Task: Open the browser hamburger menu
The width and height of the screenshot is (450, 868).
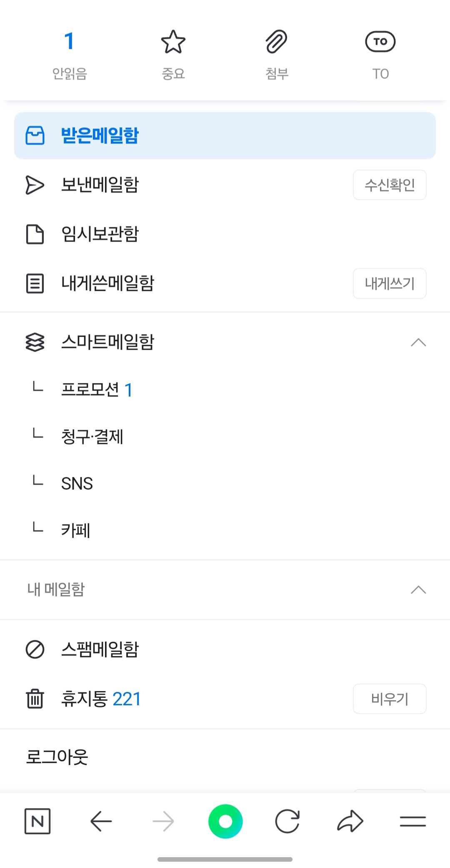Action: pyautogui.click(x=412, y=821)
